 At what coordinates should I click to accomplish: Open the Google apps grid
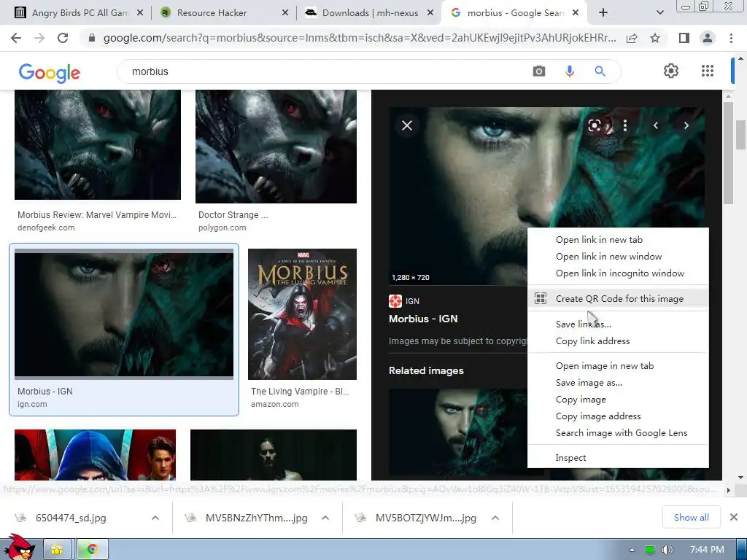(708, 71)
